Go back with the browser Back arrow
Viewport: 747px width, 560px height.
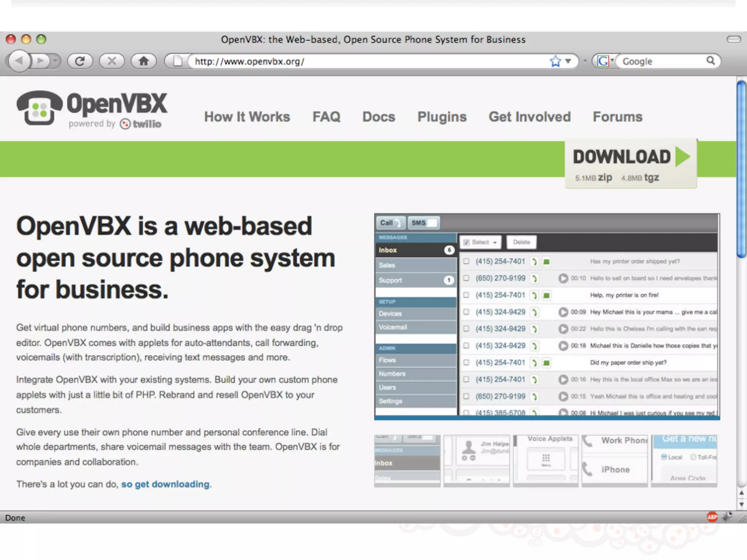click(x=19, y=61)
